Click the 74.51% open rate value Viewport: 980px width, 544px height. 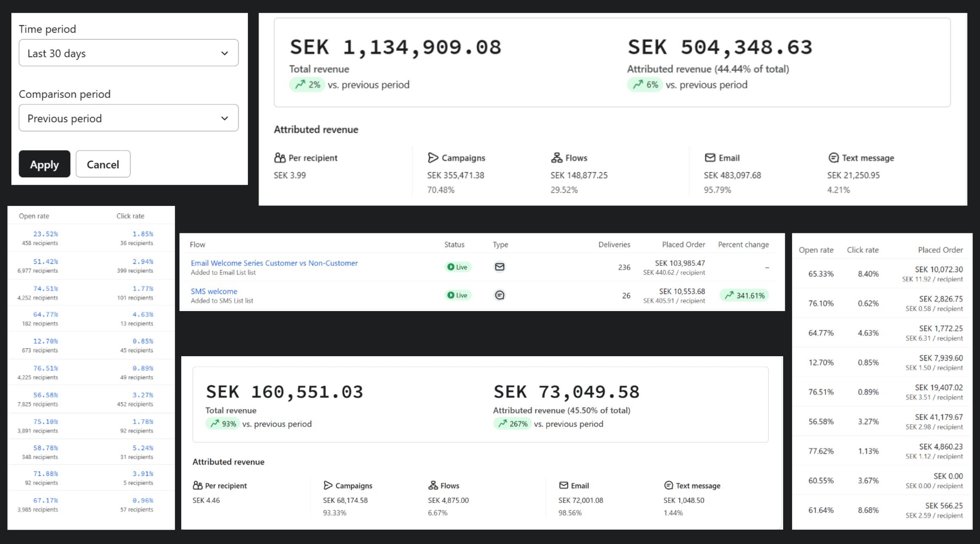tap(46, 289)
